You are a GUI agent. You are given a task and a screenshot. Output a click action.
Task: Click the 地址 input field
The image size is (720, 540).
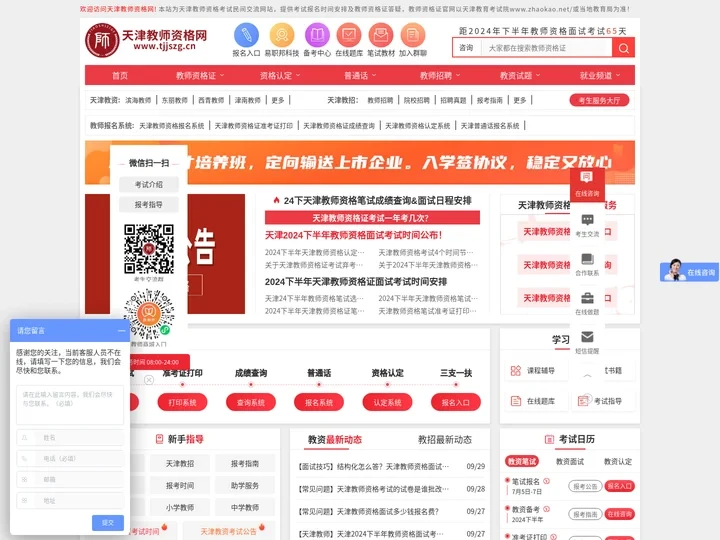(x=70, y=501)
